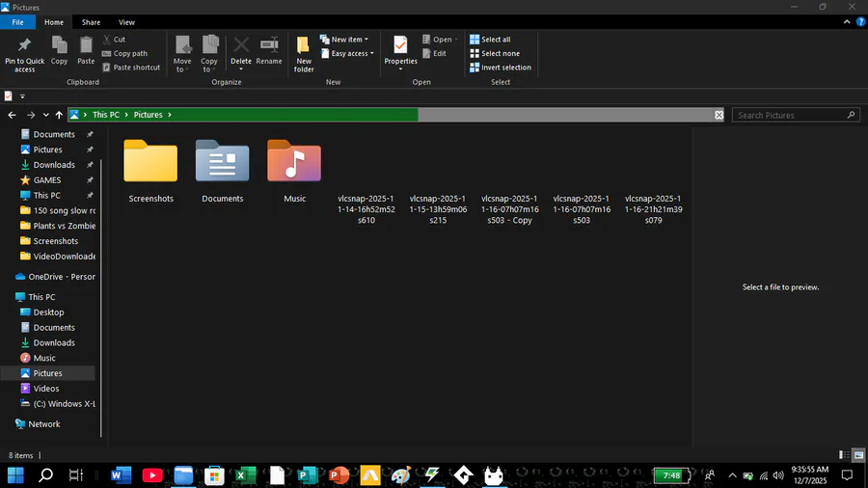868x488 pixels.
Task: Click the Edit ribbon command
Action: pos(435,53)
